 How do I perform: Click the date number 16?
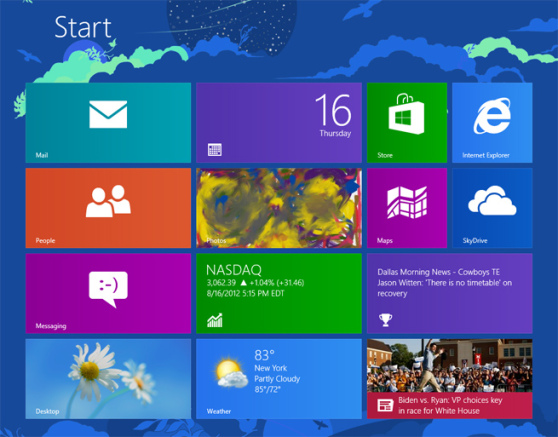point(333,110)
